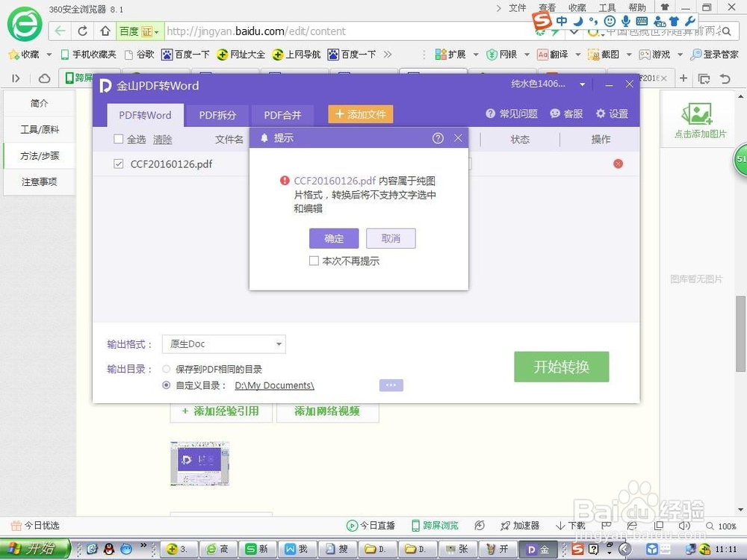
Task: Open the browser 文件 menu
Action: click(x=517, y=7)
